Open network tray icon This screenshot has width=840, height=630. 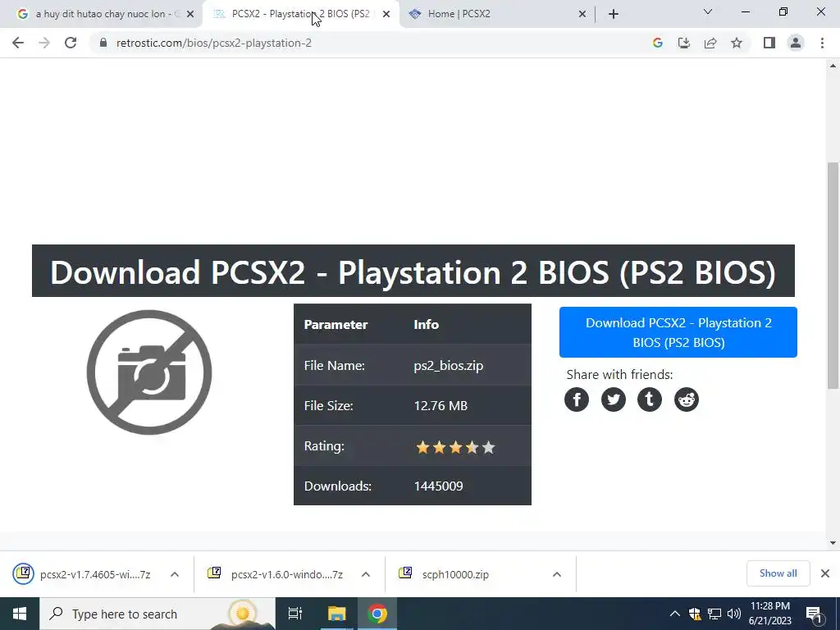coord(714,614)
